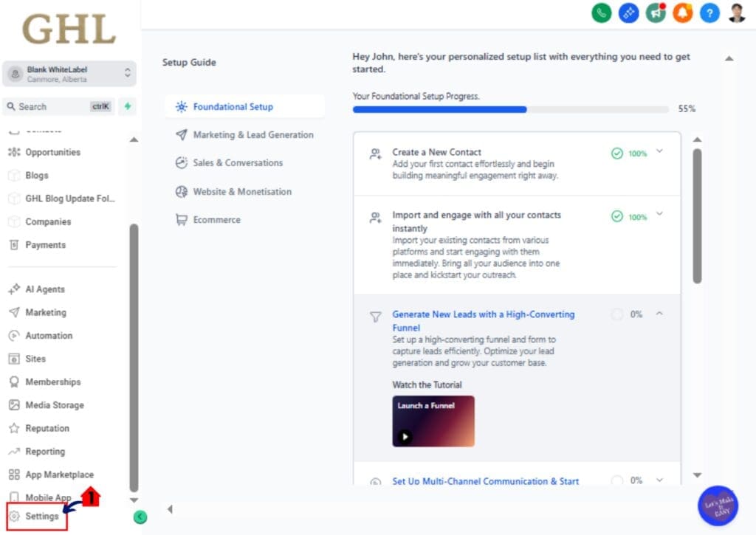Click the Foundational Setup link
Viewport: 756px width, 535px height.
232,106
